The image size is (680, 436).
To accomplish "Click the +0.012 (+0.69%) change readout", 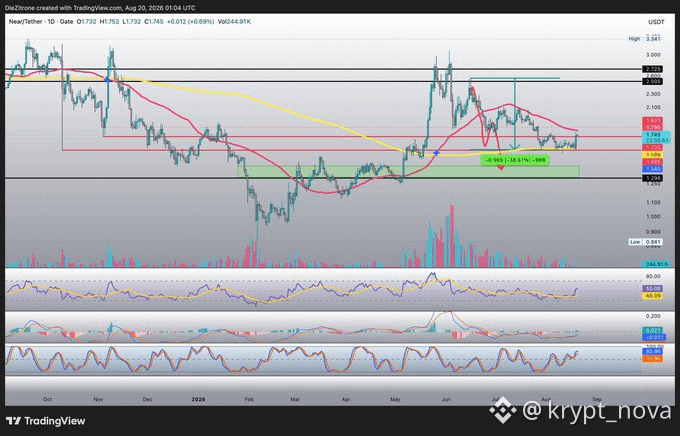I will (x=190, y=21).
